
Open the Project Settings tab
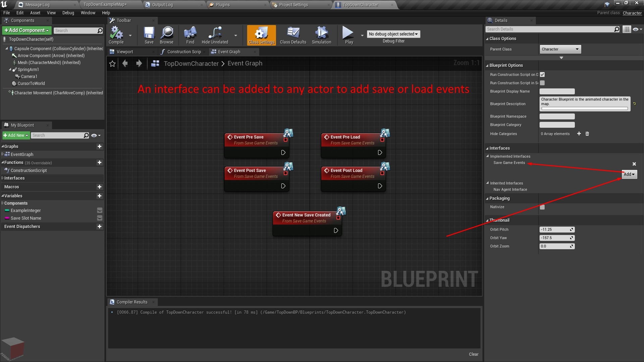click(x=293, y=5)
